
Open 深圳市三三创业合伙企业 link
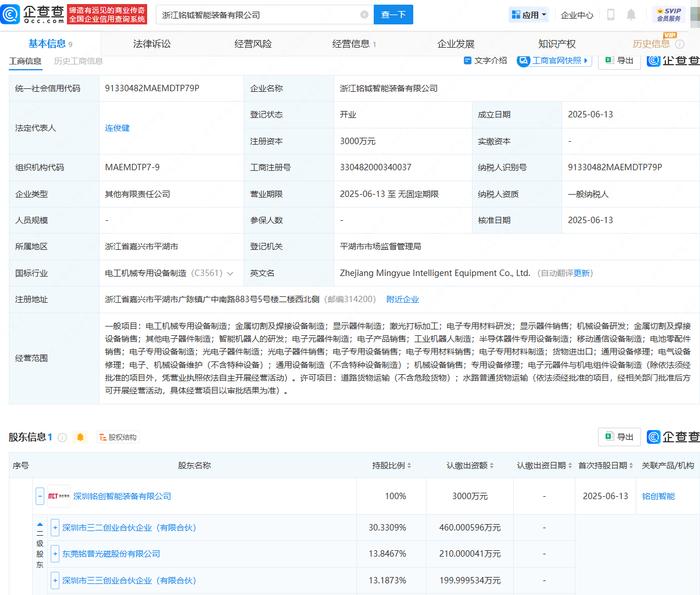(x=129, y=580)
